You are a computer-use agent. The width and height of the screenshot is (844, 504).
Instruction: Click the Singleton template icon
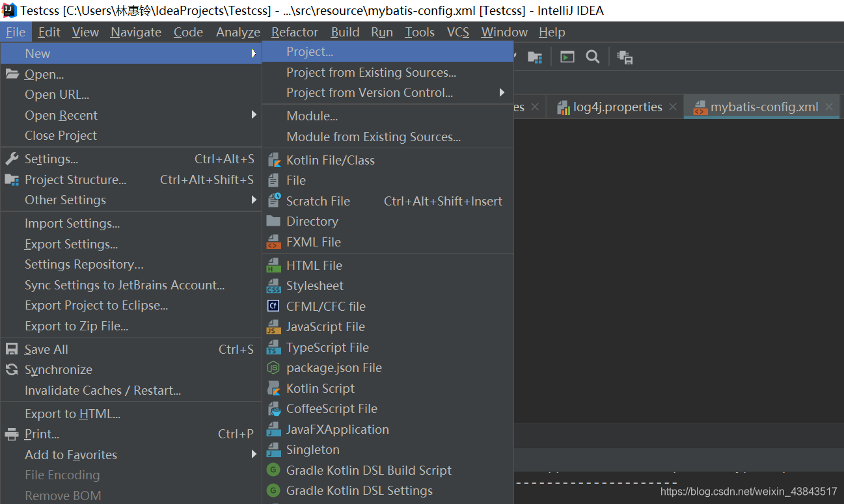tap(273, 449)
